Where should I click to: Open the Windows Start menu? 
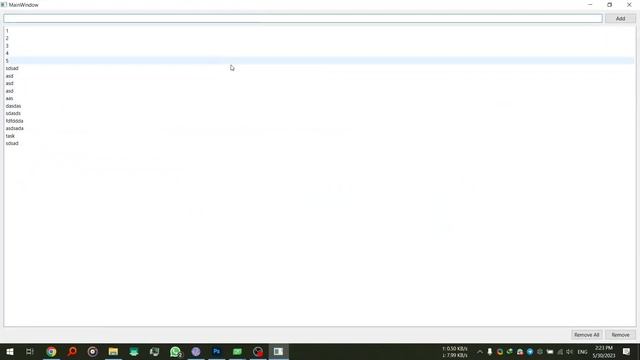[10, 351]
